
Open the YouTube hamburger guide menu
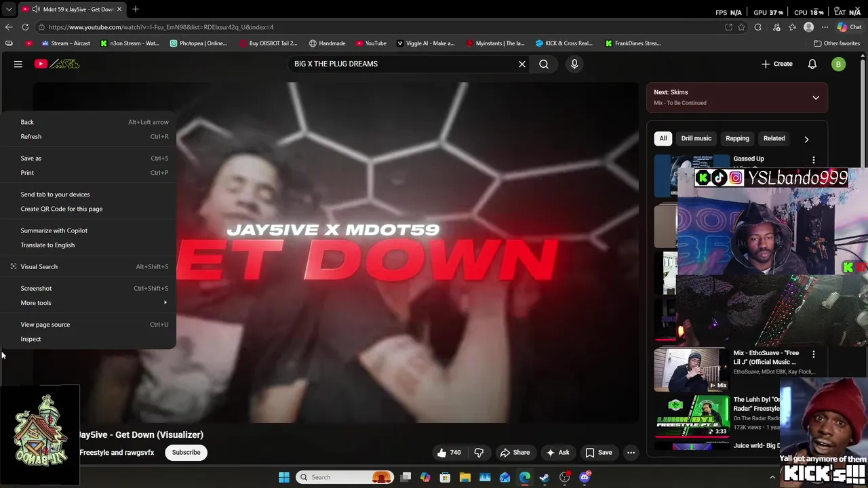[18, 64]
